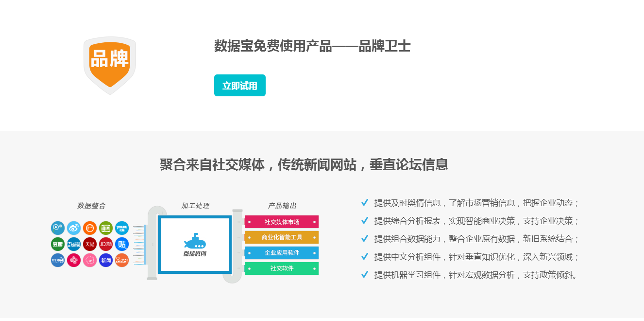Click the magenta flower icon
The width and height of the screenshot is (644, 321).
[74, 260]
